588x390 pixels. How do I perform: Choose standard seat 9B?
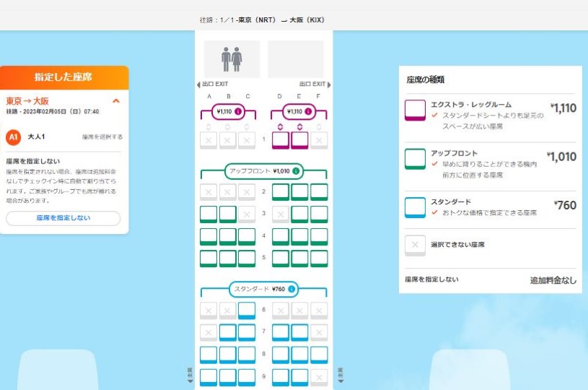[x=228, y=378]
